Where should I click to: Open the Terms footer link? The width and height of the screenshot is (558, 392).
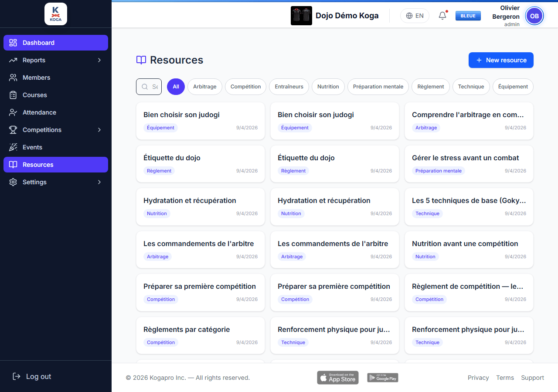coord(505,378)
